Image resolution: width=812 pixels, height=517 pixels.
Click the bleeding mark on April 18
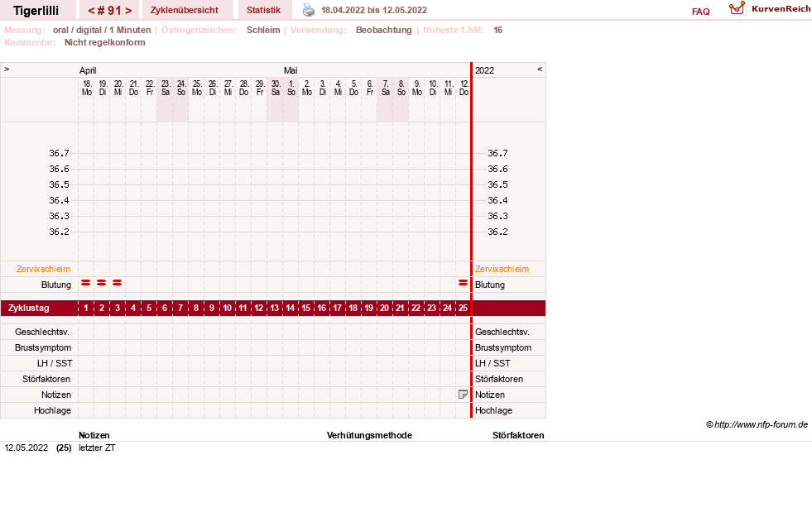click(86, 283)
